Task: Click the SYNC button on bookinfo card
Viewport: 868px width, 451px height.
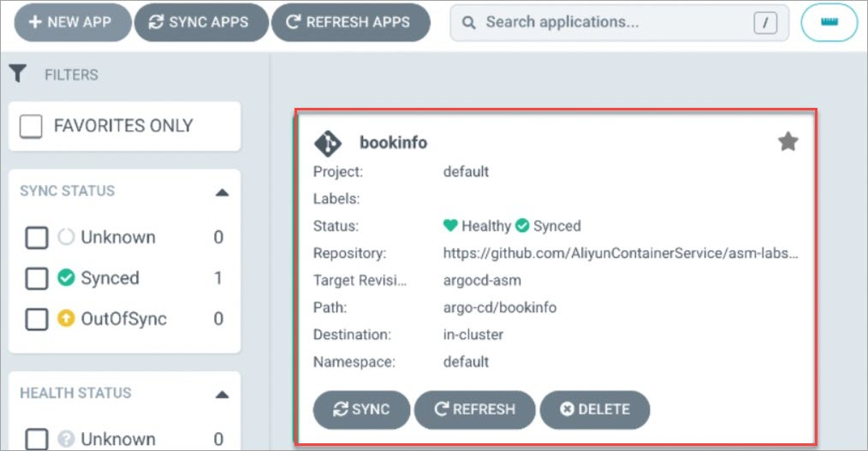Action: tap(361, 410)
